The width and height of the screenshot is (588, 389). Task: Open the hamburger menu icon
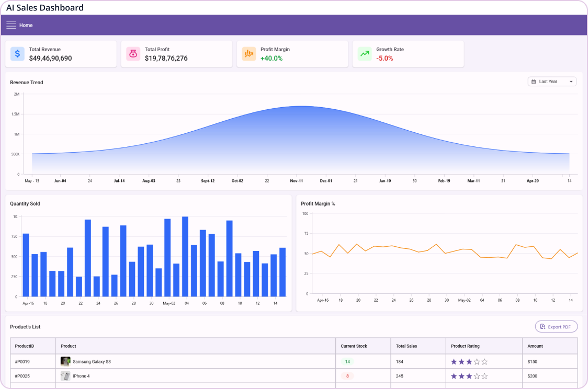click(x=12, y=25)
